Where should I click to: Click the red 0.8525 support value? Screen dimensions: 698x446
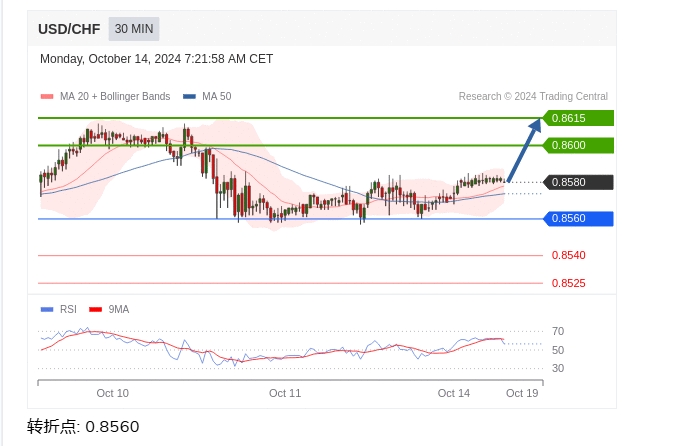[x=568, y=283]
